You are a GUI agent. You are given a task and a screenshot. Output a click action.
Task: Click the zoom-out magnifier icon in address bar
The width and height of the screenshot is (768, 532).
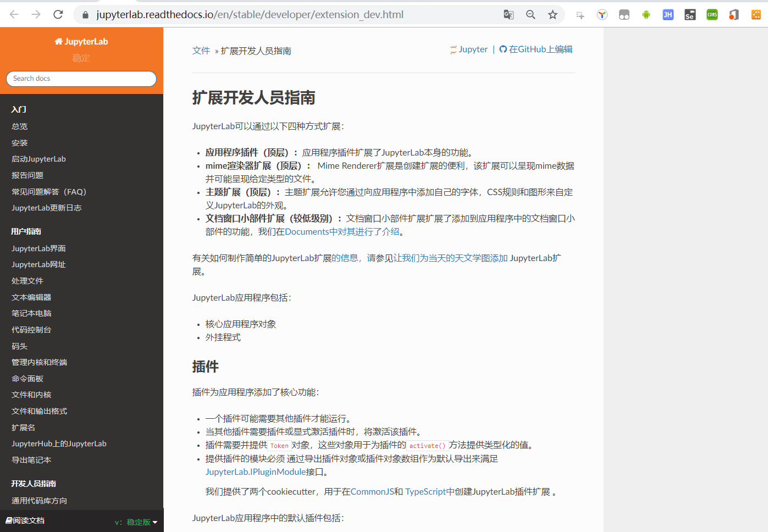pyautogui.click(x=530, y=14)
